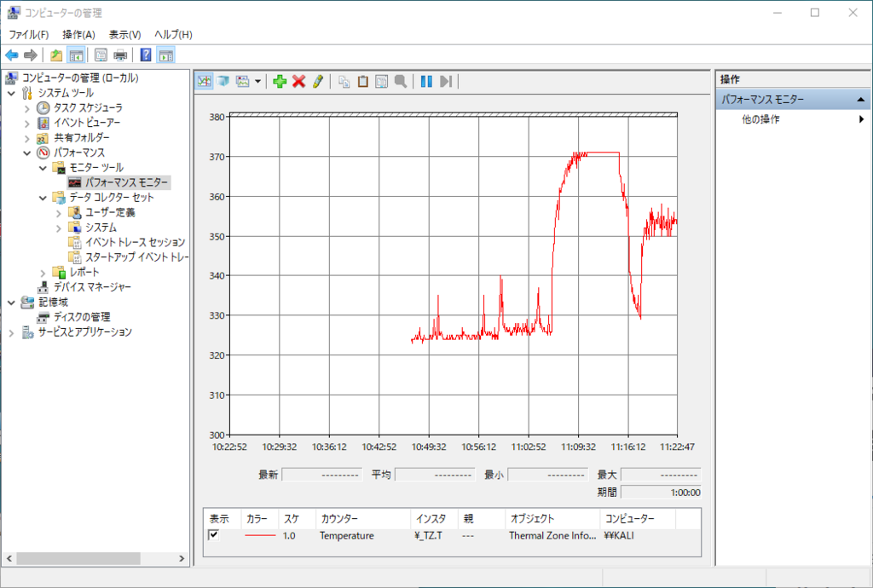Viewport: 873px width, 588px height.
Task: Expand 共有フォルダー node
Action: [x=26, y=138]
